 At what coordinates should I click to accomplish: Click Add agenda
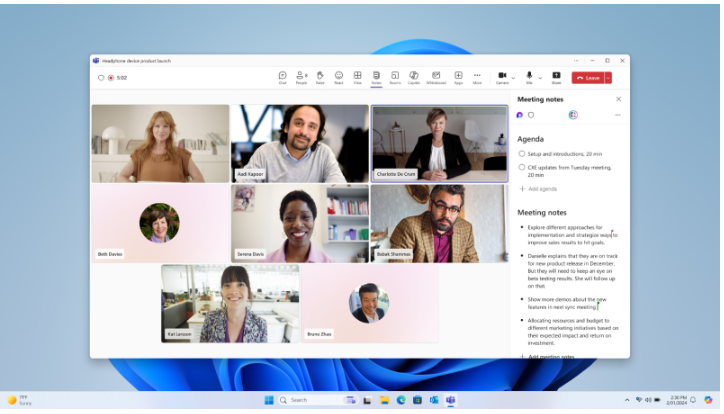click(538, 189)
